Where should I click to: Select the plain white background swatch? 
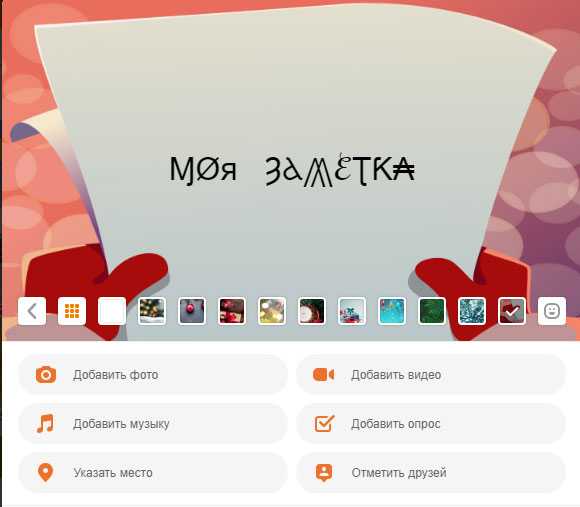[112, 311]
